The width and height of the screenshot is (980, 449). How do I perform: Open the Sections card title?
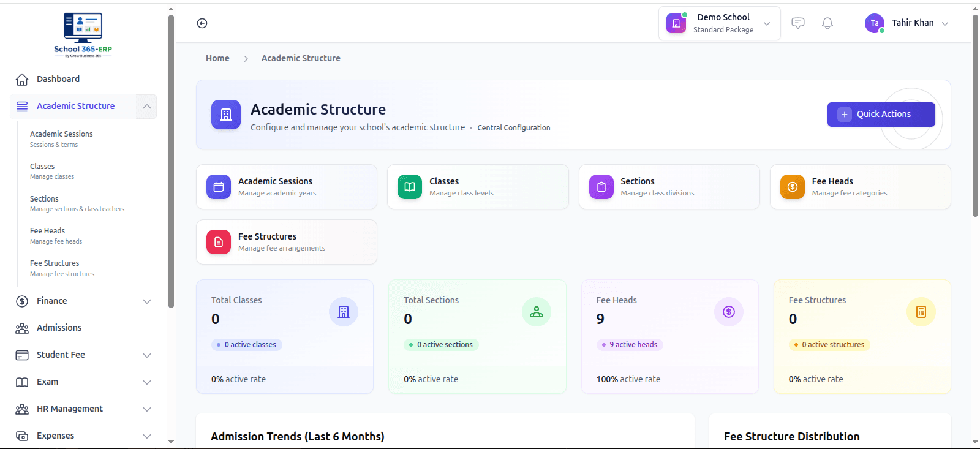[638, 181]
